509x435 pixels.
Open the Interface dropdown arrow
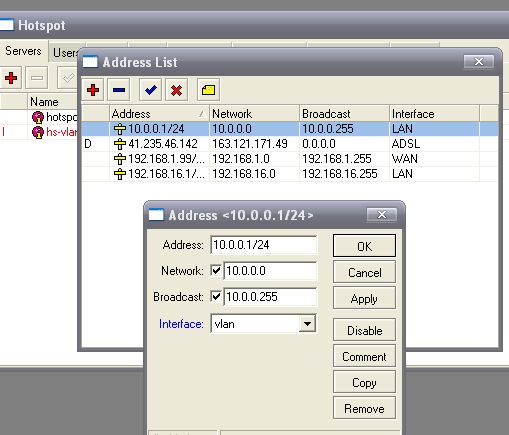307,324
